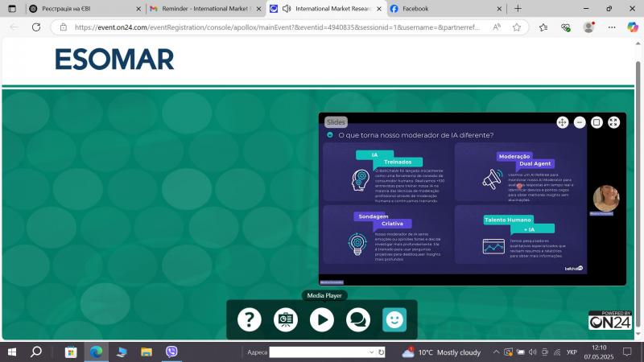Image resolution: width=644 pixels, height=362 pixels.
Task: Close the Реєстрація на ЄВІ tab
Action: pyautogui.click(x=138, y=9)
